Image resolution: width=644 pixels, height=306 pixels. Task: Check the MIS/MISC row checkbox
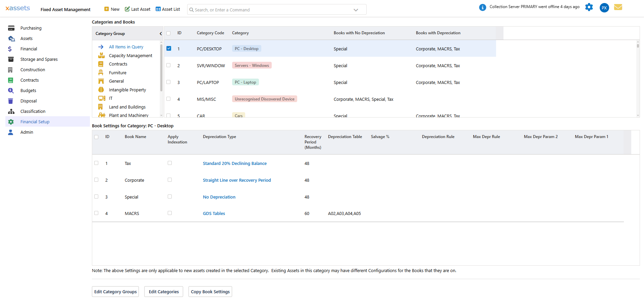tap(168, 99)
